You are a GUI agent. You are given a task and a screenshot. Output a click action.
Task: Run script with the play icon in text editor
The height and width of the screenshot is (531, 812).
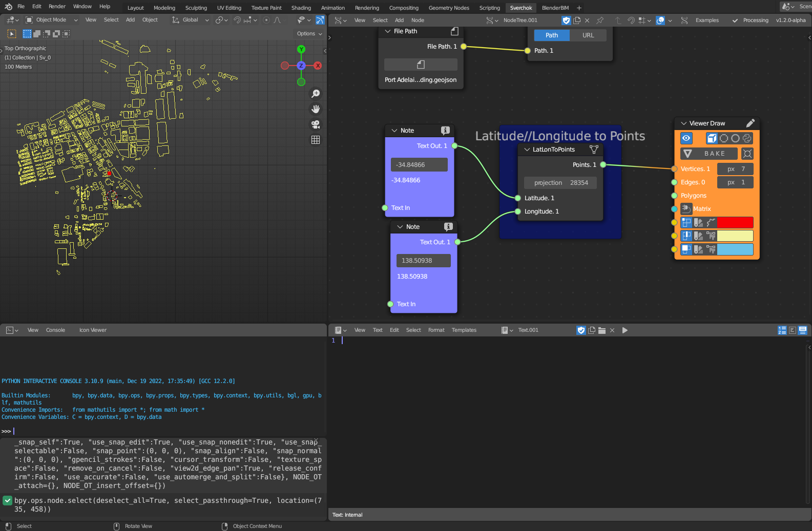point(624,330)
